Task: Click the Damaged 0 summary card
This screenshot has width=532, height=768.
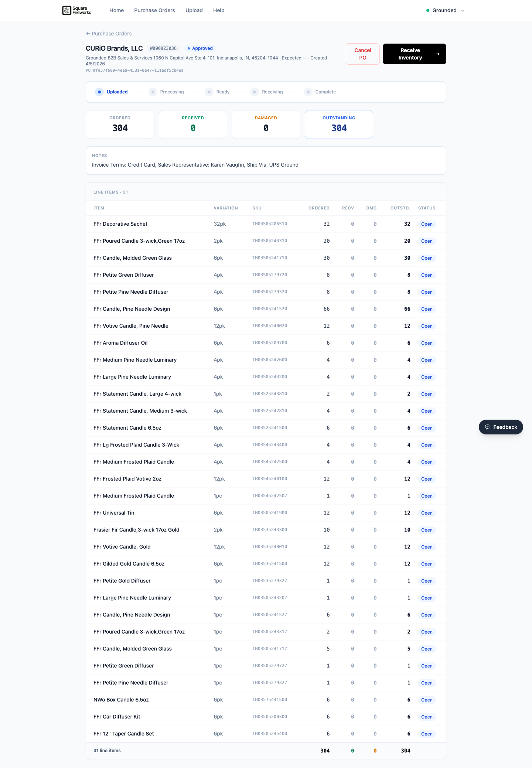Action: 266,124
